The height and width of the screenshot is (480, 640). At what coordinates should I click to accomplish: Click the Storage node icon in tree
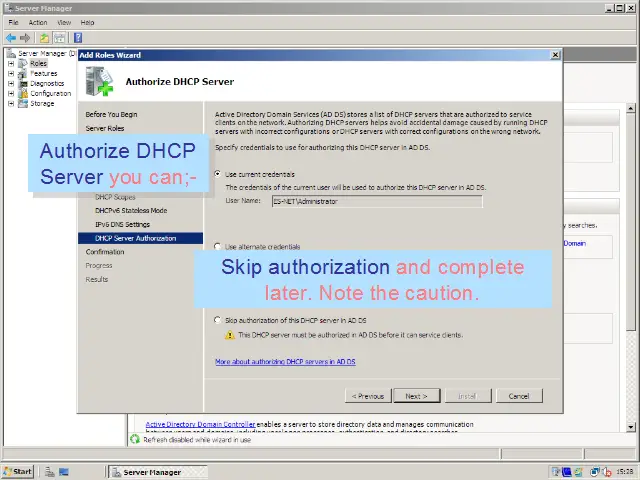23,103
